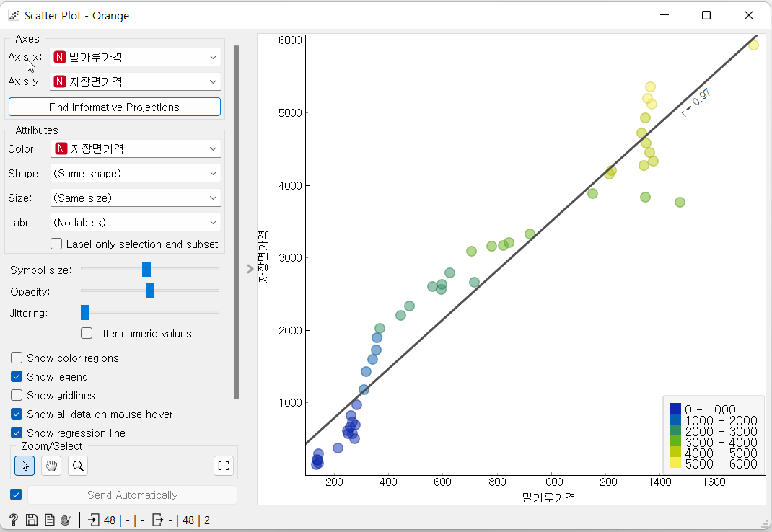The image size is (772, 532).
Task: Maximize the Scatter Plot window
Action: [x=706, y=15]
